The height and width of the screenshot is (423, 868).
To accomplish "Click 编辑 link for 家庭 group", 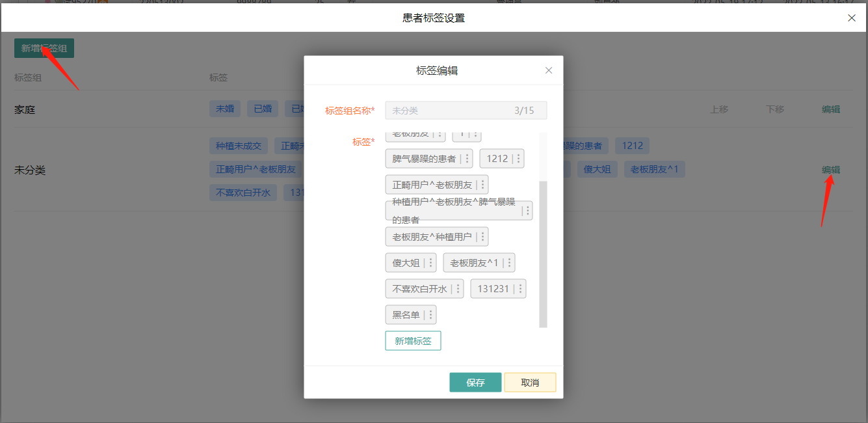I will tap(831, 109).
